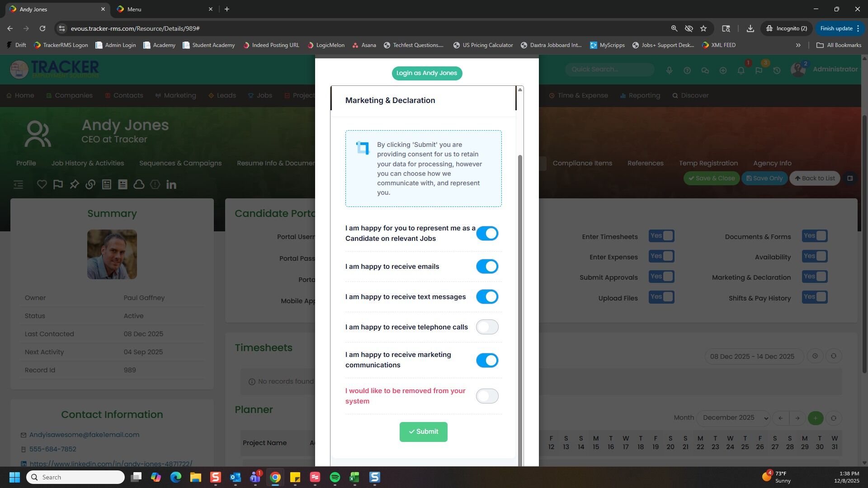The height and width of the screenshot is (488, 868).
Task: Toggle removal from system switch
Action: 487,396
